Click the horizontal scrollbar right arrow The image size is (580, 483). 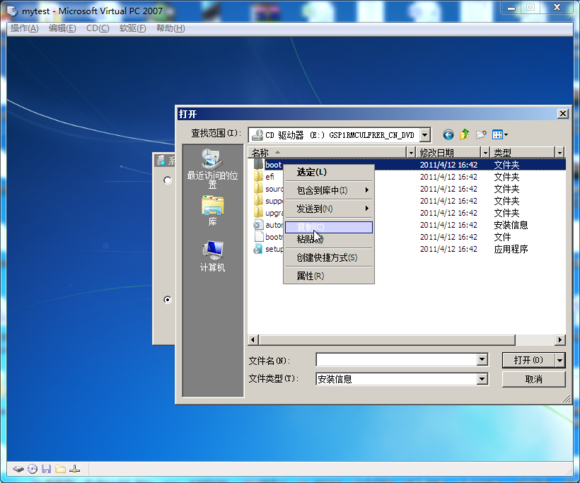coord(560,340)
